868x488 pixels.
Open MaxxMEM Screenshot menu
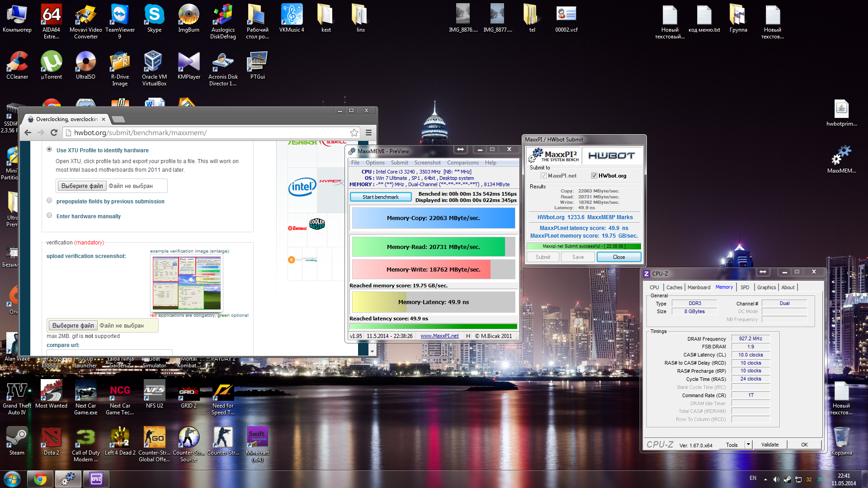pyautogui.click(x=427, y=163)
